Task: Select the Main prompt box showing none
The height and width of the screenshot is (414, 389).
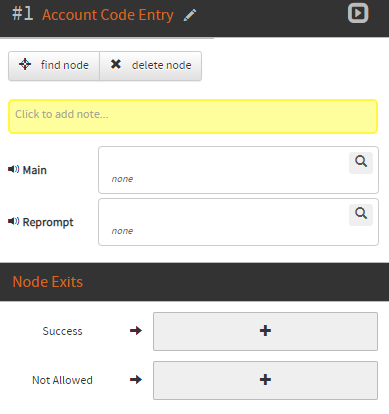Action: (238, 170)
